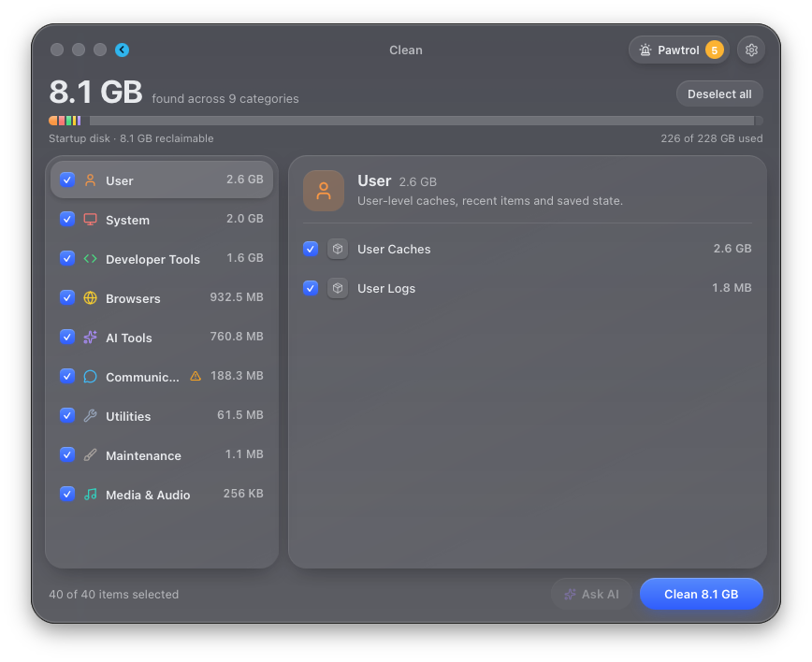Screen dimensions: 812x662
Task: Click the Clean 8.1 GB button
Action: [x=702, y=594]
